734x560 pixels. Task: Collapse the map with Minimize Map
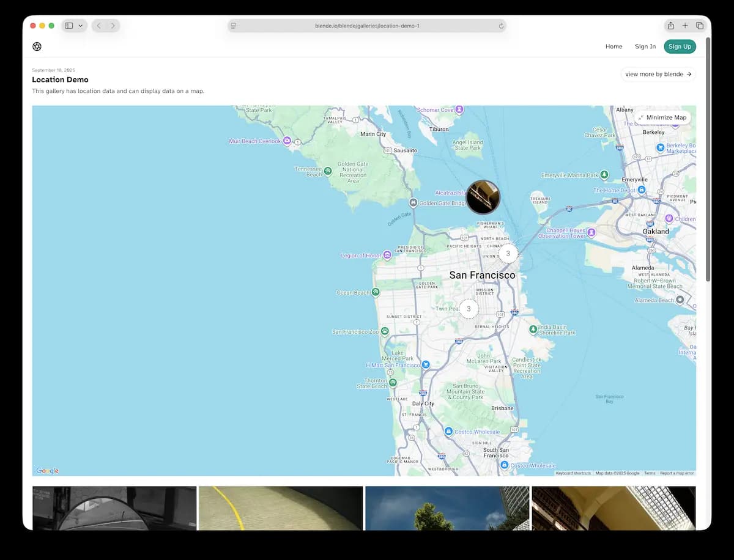coord(662,117)
